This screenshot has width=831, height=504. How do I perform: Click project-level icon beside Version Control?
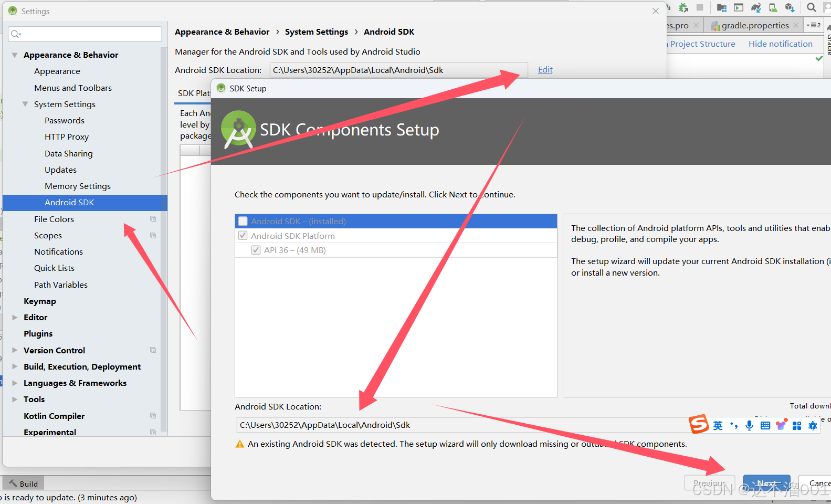pos(153,350)
